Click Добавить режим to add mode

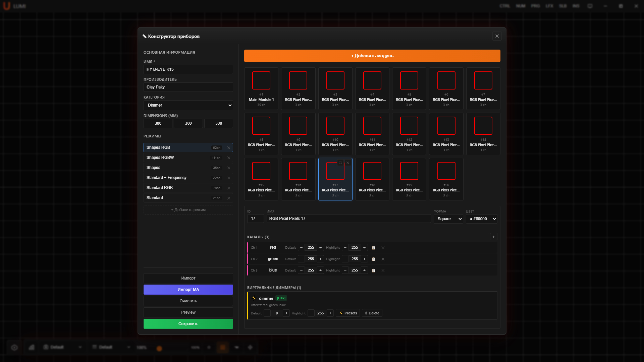[188, 210]
